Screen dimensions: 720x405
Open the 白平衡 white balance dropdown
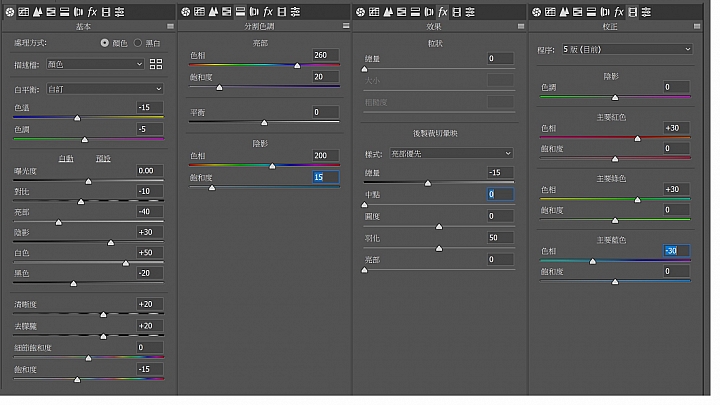coord(105,89)
